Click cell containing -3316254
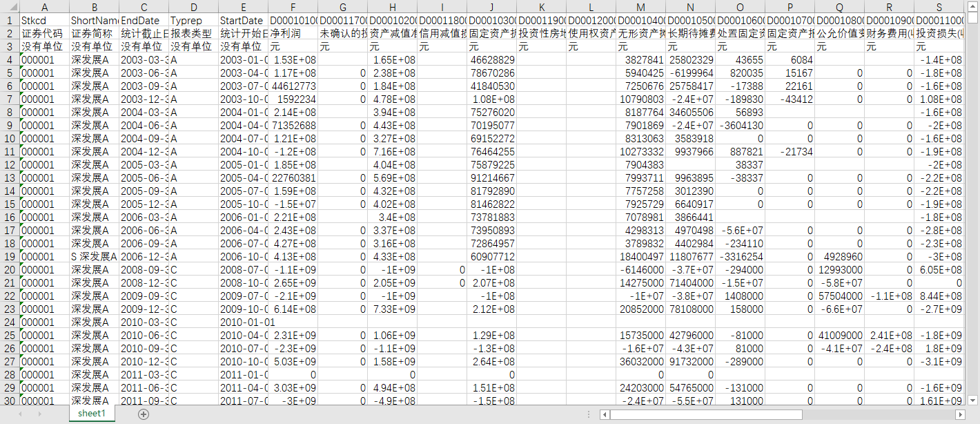This screenshot has width=980, height=424. click(740, 256)
